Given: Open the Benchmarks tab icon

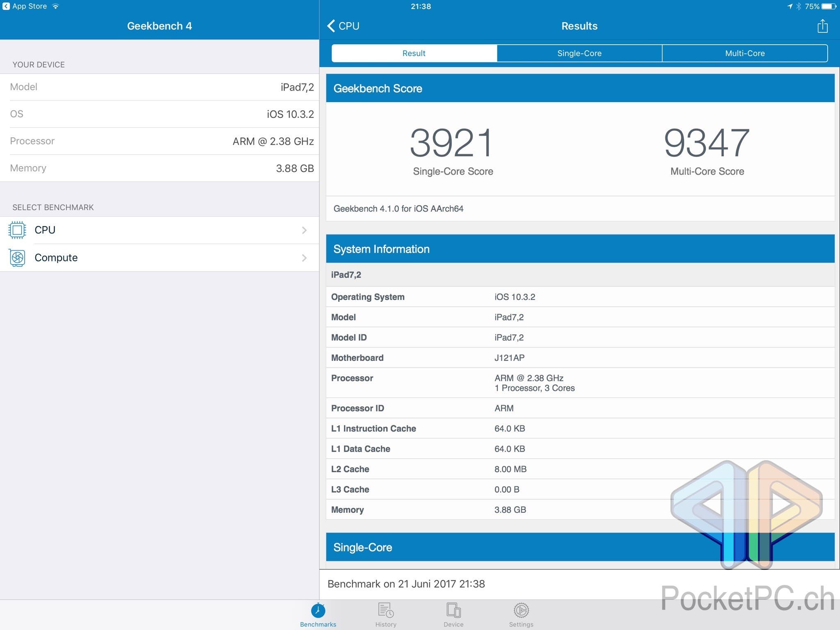Looking at the screenshot, I should (318, 610).
